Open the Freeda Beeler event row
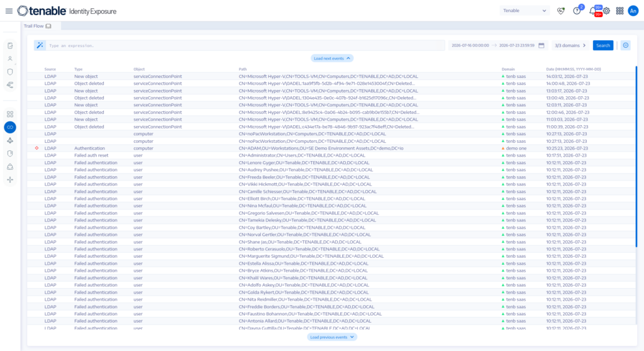 (331, 177)
